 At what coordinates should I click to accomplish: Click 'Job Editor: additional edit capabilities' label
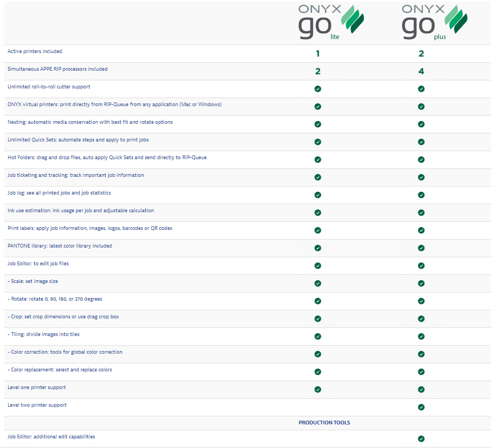tap(51, 437)
